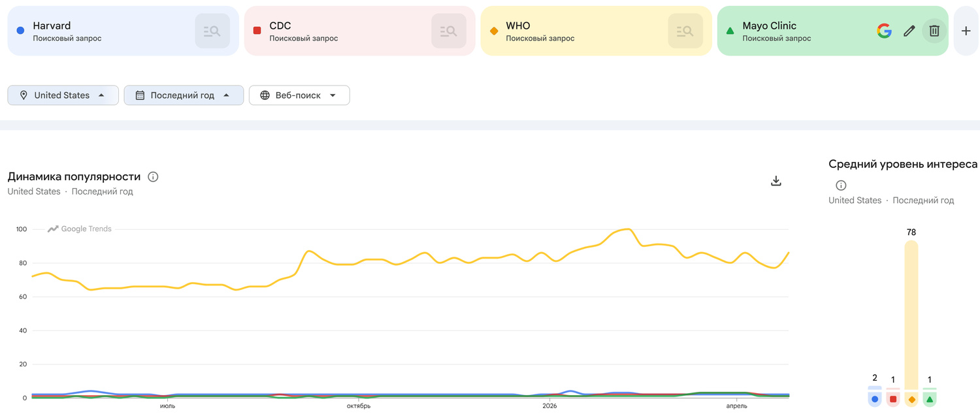Open the info tooltip next to Динамика популярности

coord(152,176)
